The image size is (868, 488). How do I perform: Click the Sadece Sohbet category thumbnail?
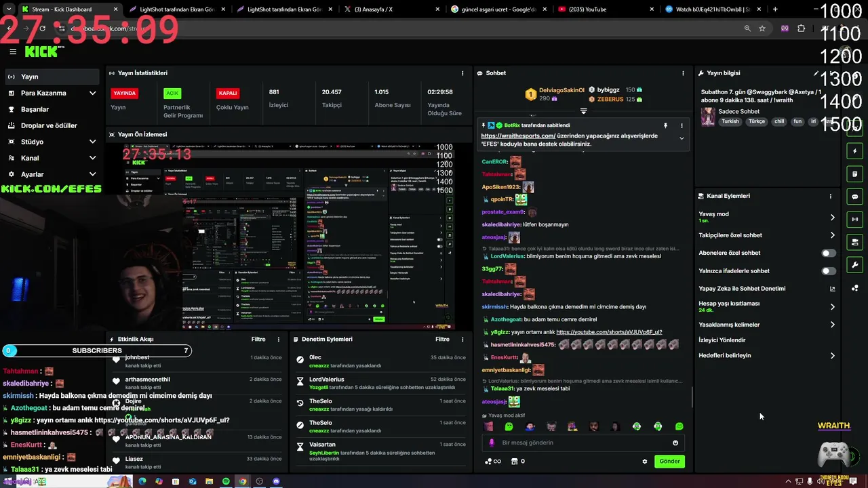[x=708, y=117]
